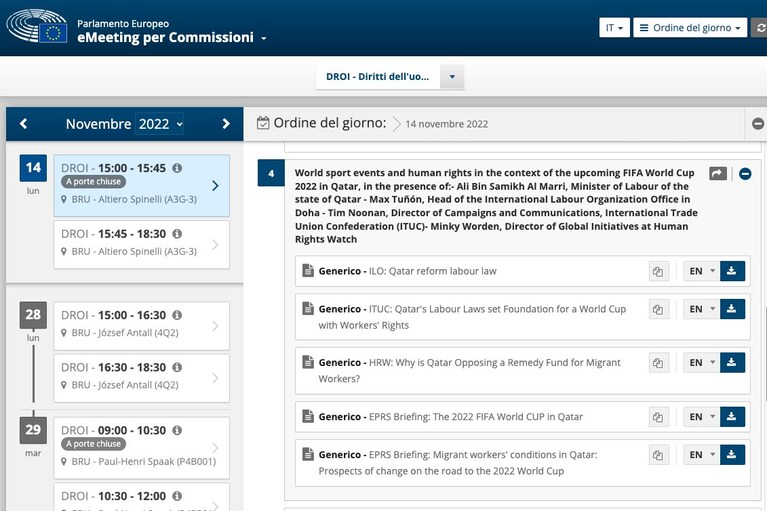767x511 pixels.
Task: Expand the committee selector arrow
Action: click(452, 77)
